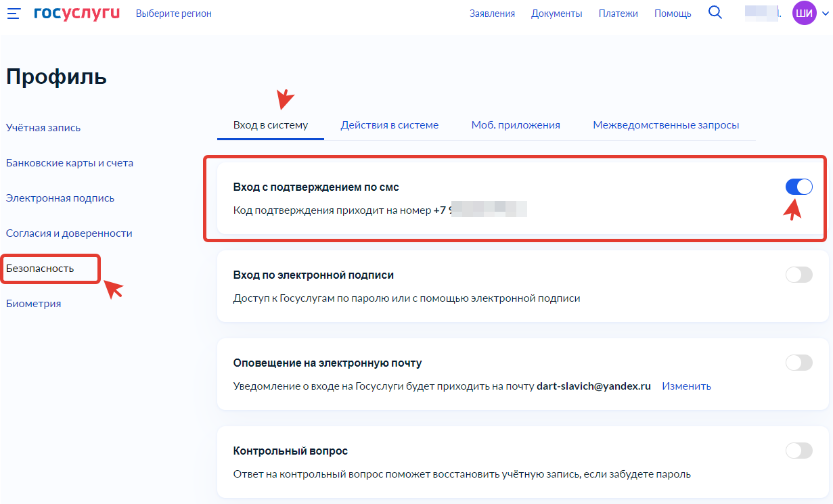
Task: Select the Вход в систему tab
Action: pos(271,125)
